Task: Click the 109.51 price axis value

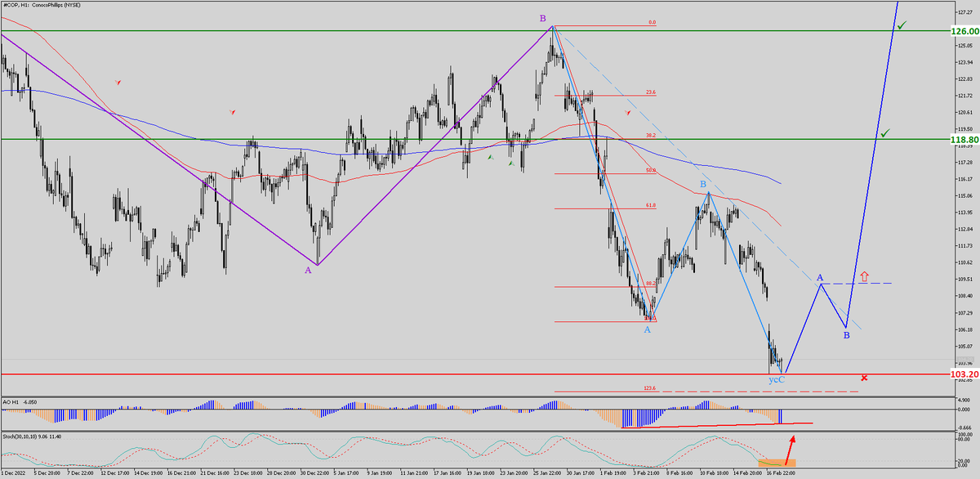Action: click(964, 280)
